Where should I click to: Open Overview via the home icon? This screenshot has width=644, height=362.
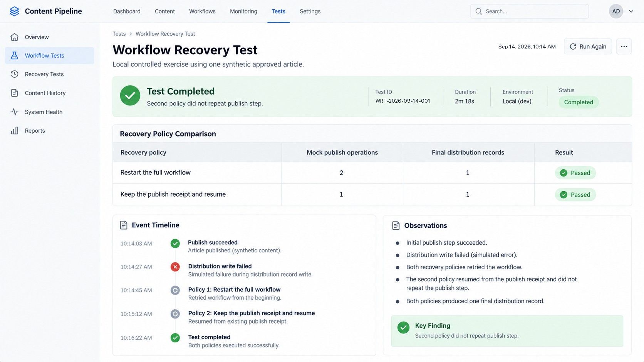coord(14,37)
